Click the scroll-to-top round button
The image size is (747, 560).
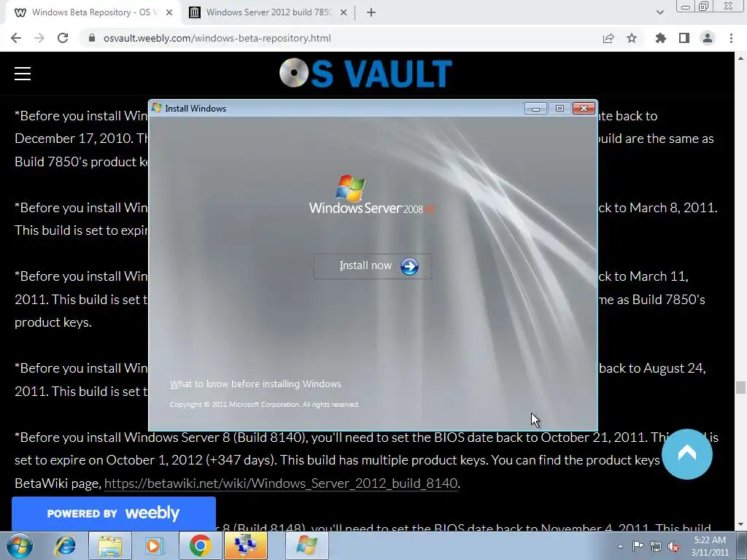coord(687,454)
